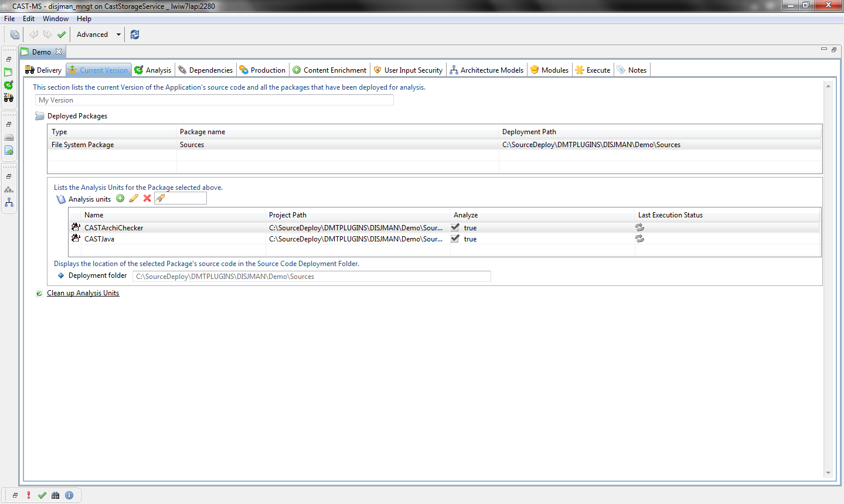This screenshot has width=844, height=504.
Task: Click the Clean up Analysis Units link
Action: 83,293
